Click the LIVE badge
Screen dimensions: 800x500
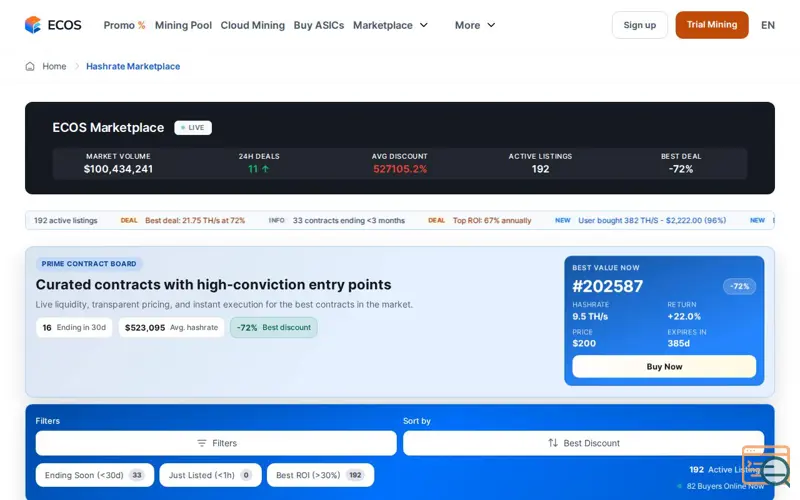click(193, 128)
